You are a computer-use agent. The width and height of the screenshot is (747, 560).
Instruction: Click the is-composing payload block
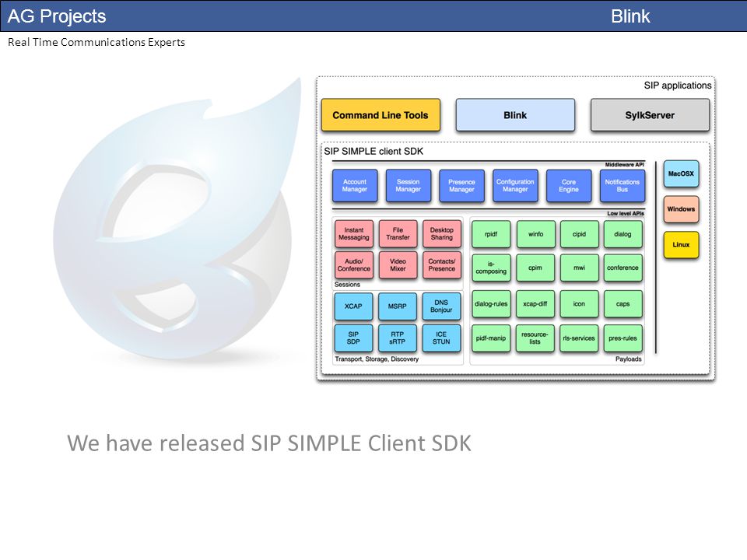pos(491,268)
